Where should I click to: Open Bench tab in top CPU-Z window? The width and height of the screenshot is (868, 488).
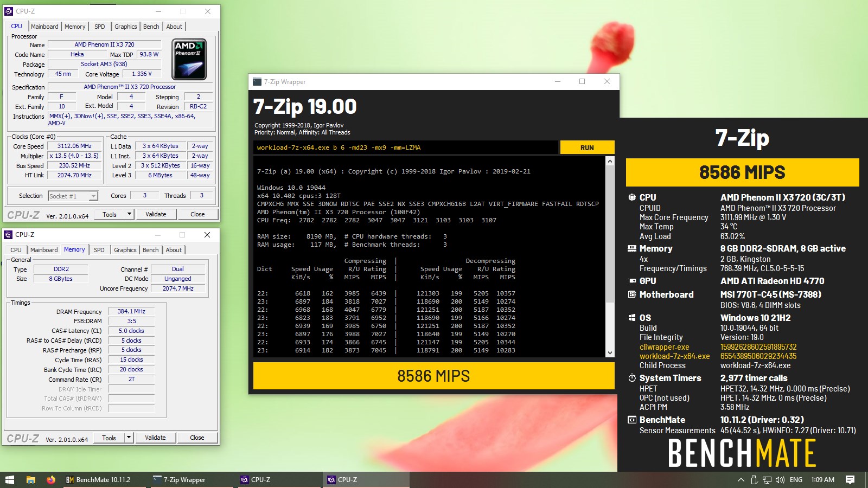click(x=151, y=27)
